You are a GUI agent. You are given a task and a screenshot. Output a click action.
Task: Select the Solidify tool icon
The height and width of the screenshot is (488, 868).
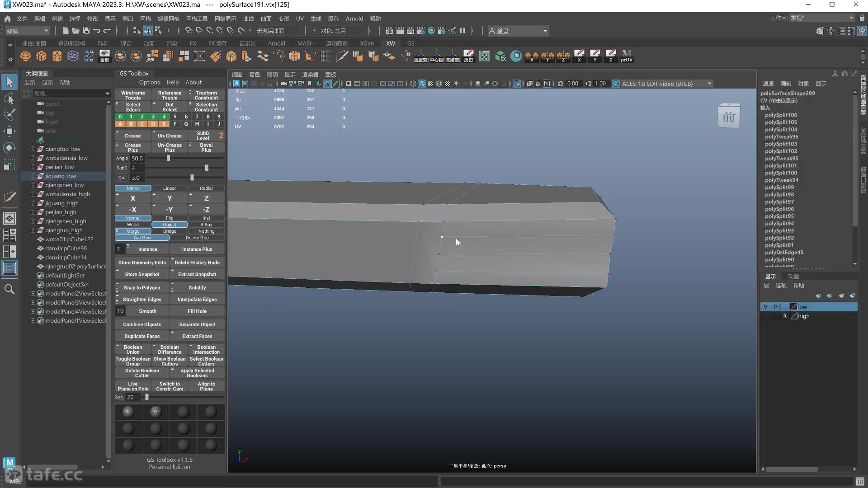pos(197,287)
